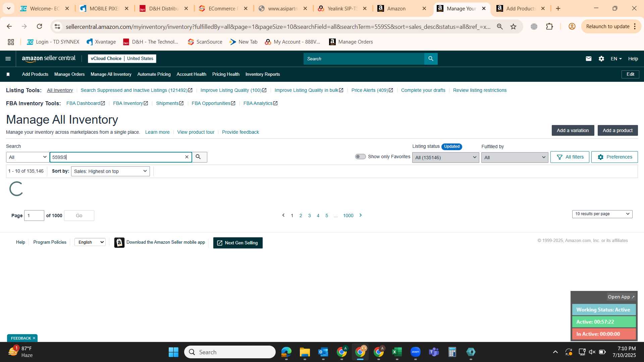Open File Explorer from the taskbar
The width and height of the screenshot is (644, 362).
click(305, 352)
